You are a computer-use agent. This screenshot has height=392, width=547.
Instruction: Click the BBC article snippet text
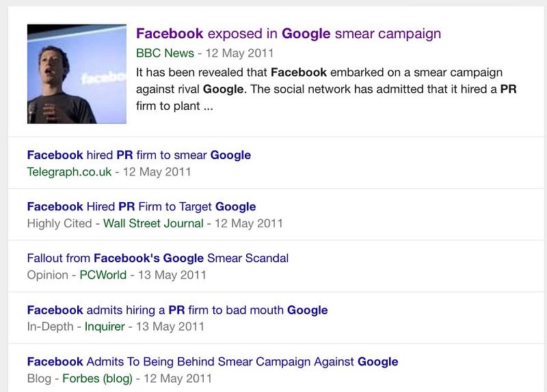point(326,89)
